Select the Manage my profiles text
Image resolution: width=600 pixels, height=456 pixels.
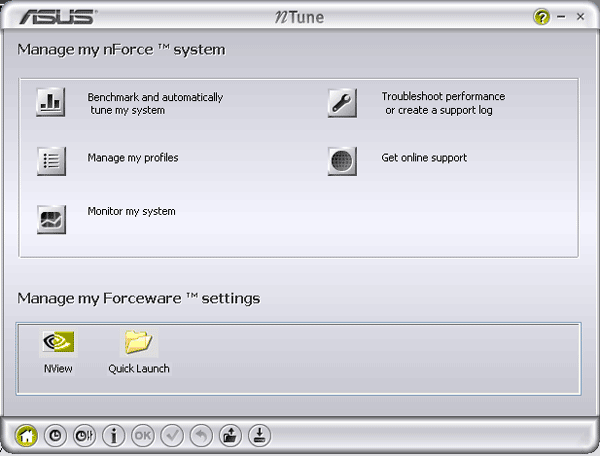coord(133,158)
